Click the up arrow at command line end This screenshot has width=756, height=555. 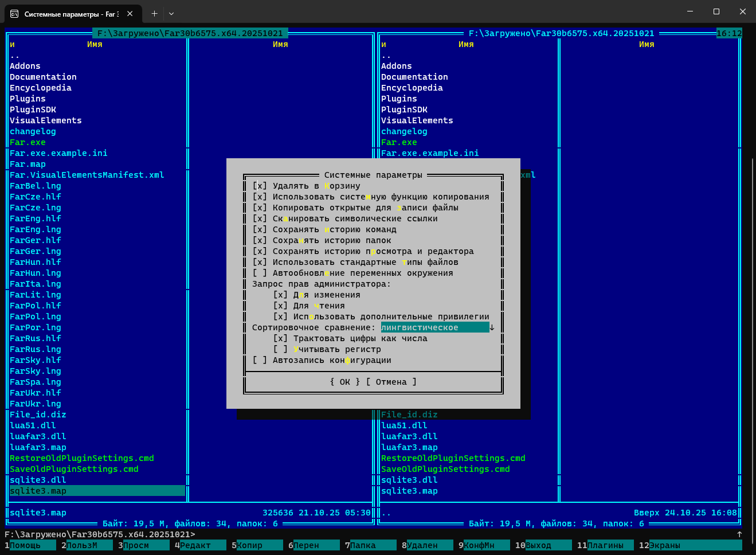(739, 534)
